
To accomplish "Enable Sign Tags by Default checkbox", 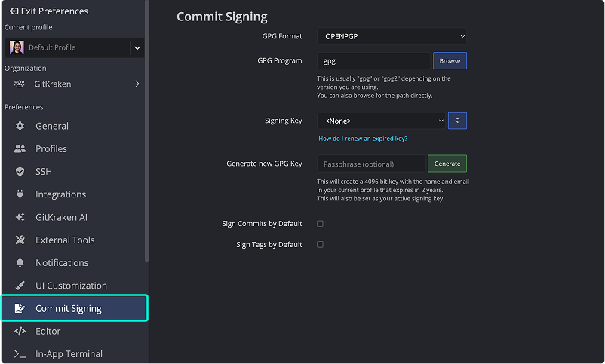I will point(320,245).
